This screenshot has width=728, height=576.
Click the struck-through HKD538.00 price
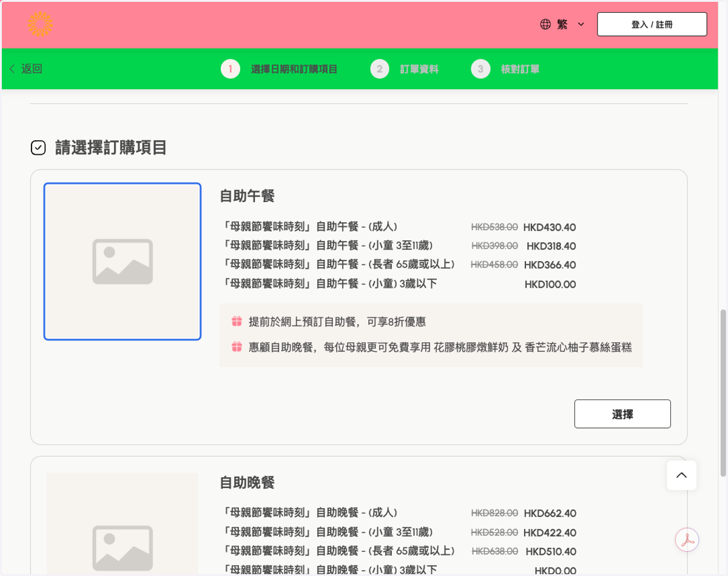(x=494, y=227)
